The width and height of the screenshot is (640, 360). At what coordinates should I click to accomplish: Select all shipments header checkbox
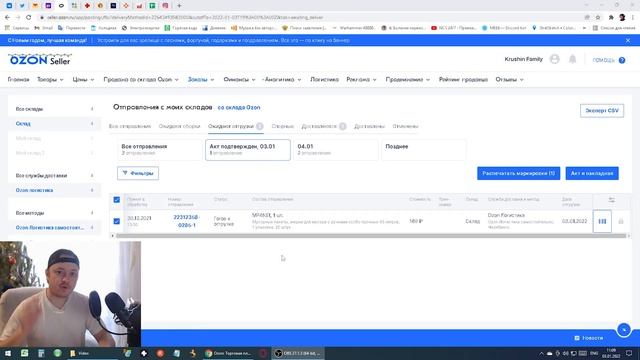117,200
